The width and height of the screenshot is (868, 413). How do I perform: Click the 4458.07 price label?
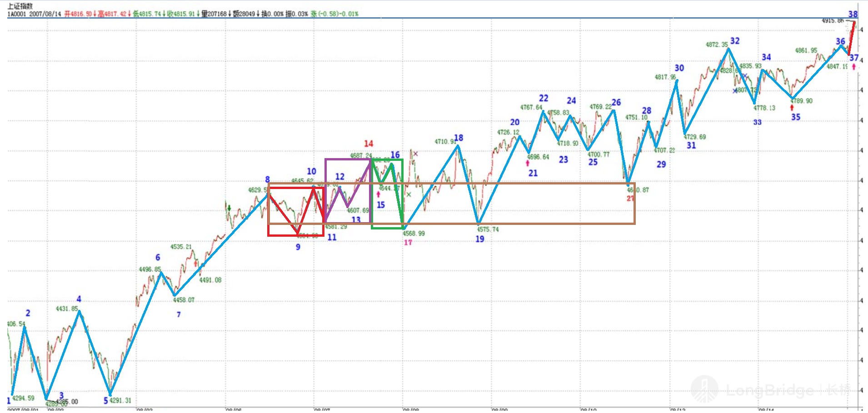184,300
